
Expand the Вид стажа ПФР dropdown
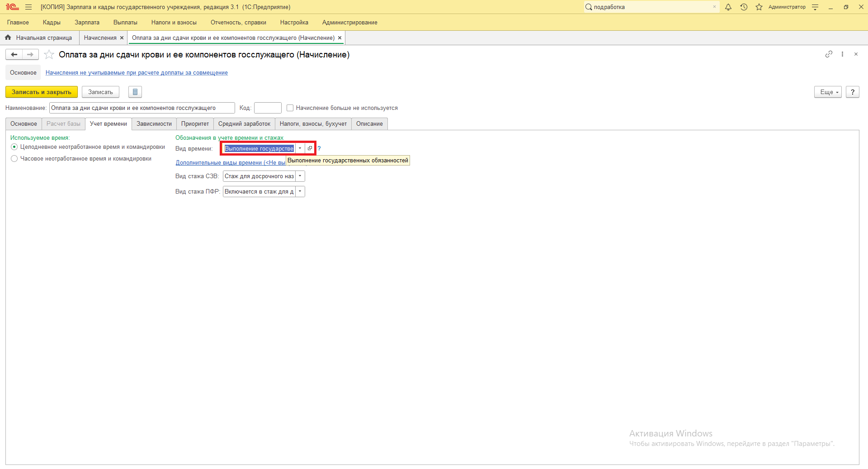pyautogui.click(x=300, y=192)
